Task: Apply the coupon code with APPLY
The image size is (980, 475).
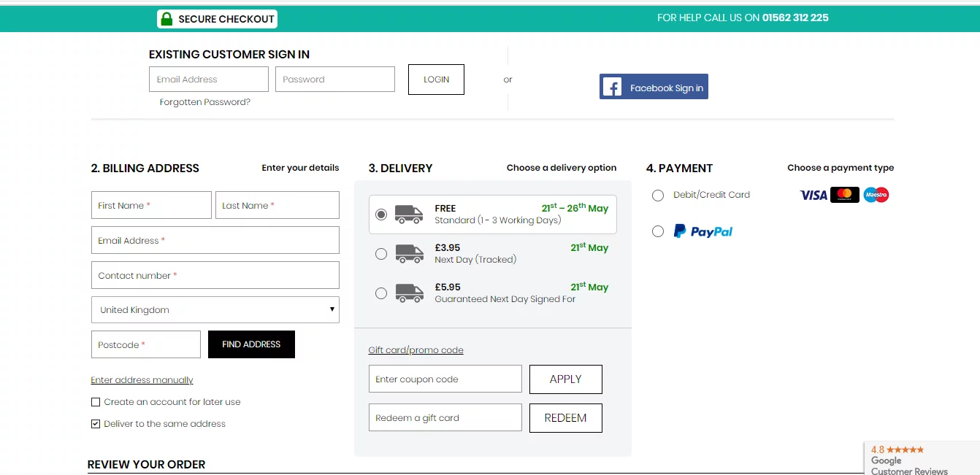Action: [566, 379]
